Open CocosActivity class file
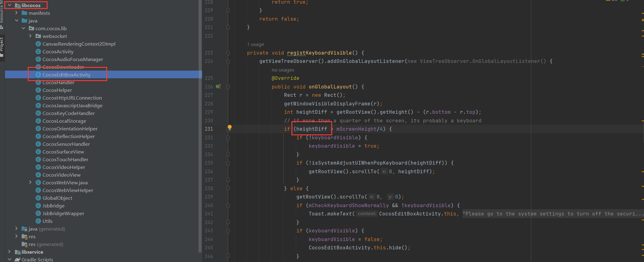 [58, 51]
